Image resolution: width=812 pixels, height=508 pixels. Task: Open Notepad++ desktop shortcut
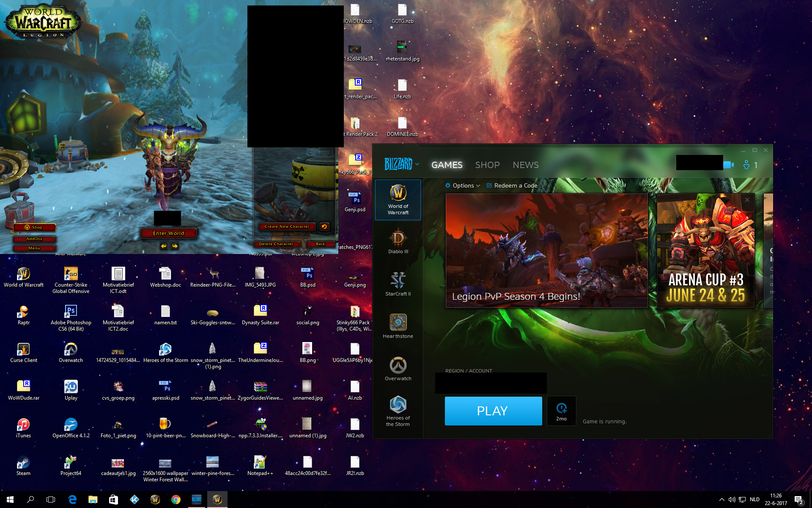260,466
